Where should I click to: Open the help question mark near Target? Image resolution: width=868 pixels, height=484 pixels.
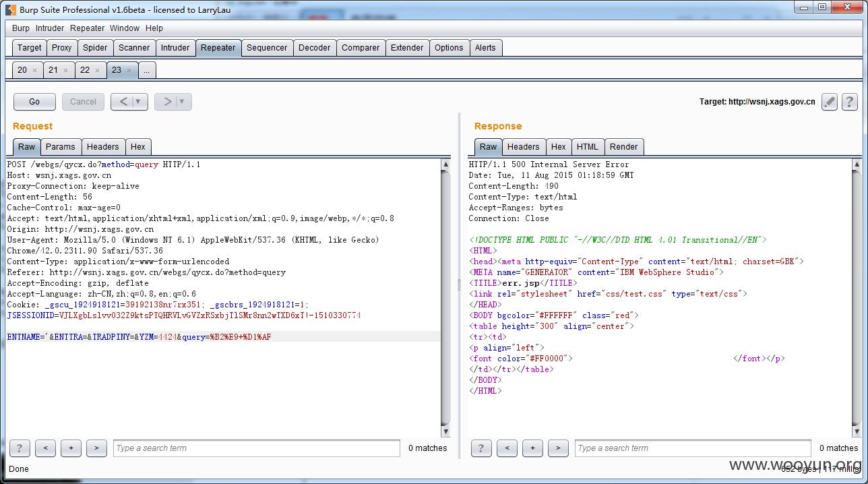[x=850, y=102]
